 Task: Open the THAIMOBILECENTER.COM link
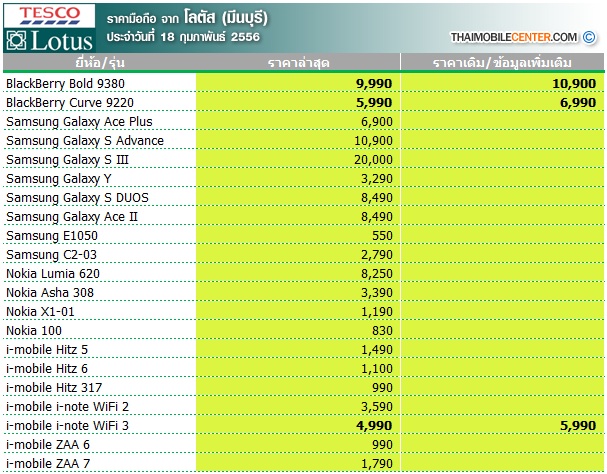tap(514, 37)
